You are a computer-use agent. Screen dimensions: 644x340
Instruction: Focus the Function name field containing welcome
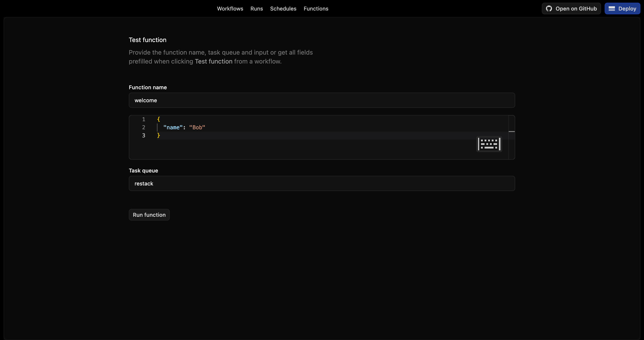(x=322, y=100)
